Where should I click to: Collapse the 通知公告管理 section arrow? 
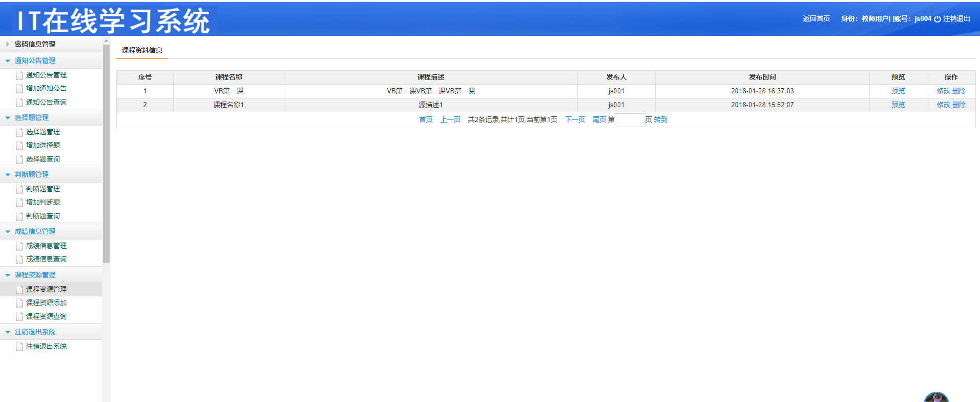[8, 61]
